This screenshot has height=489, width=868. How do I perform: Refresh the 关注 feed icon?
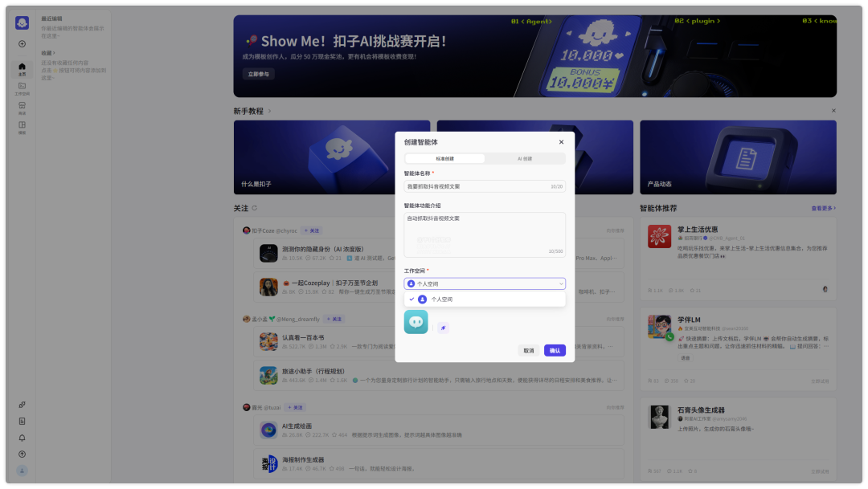pyautogui.click(x=255, y=208)
